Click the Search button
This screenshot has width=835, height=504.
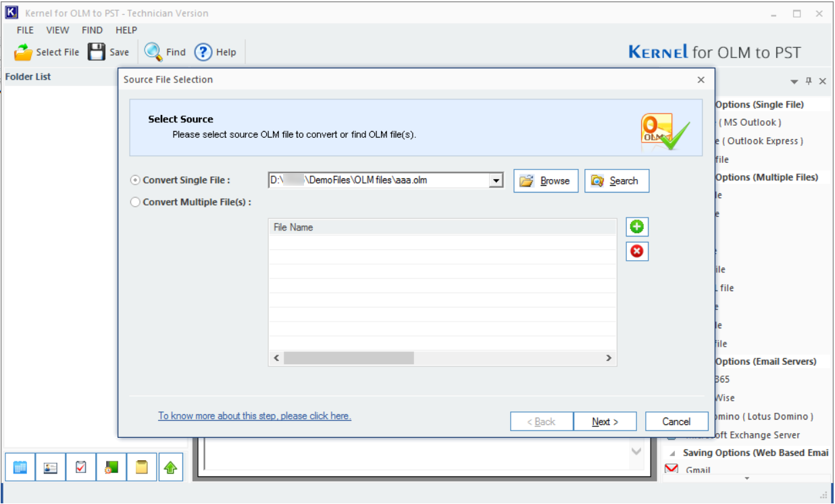click(617, 181)
